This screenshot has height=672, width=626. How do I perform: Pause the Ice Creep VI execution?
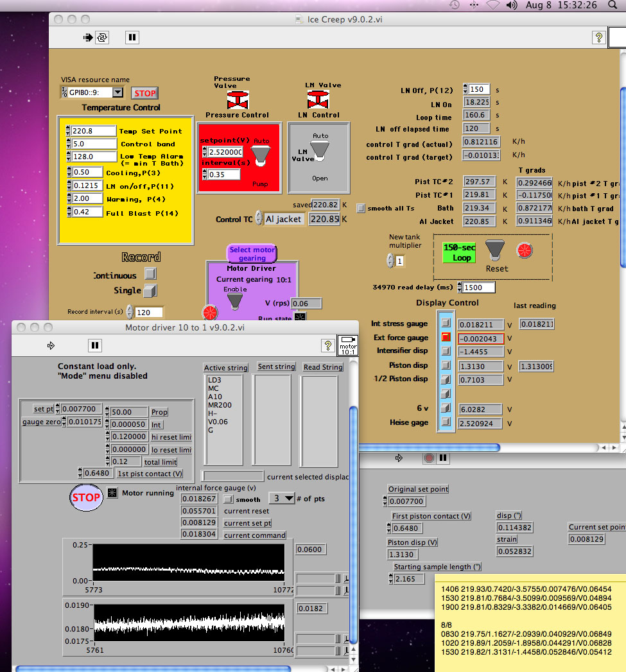pos(132,38)
